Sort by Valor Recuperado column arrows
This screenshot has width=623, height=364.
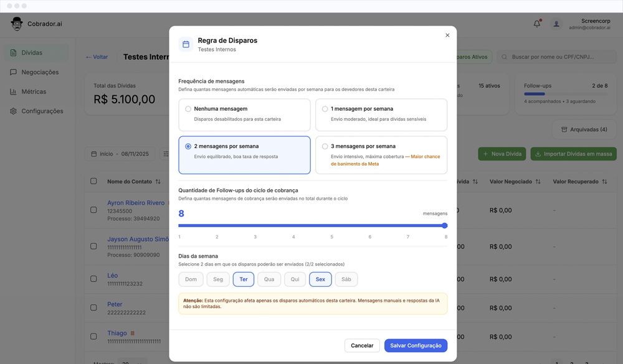(x=604, y=182)
